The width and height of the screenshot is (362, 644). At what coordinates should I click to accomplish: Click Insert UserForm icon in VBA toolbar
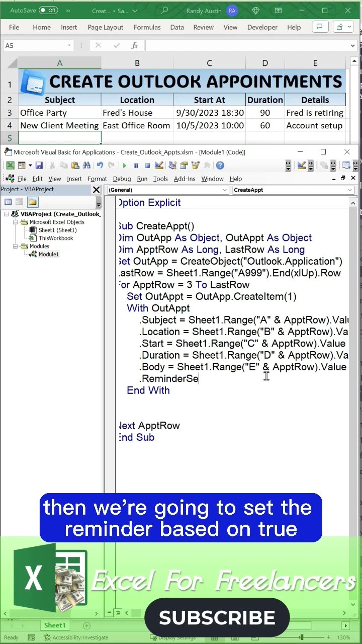tap(22, 166)
